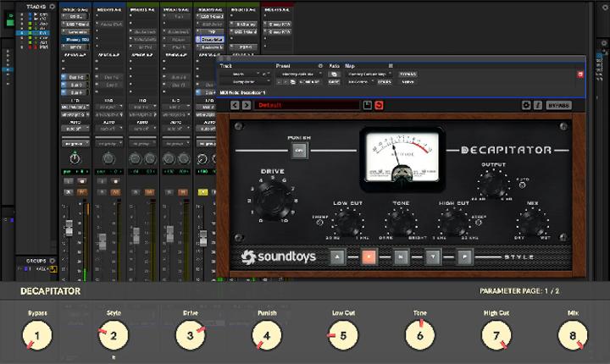This screenshot has width=610, height=364.
Task: Click the Default preset name field
Action: (307, 105)
